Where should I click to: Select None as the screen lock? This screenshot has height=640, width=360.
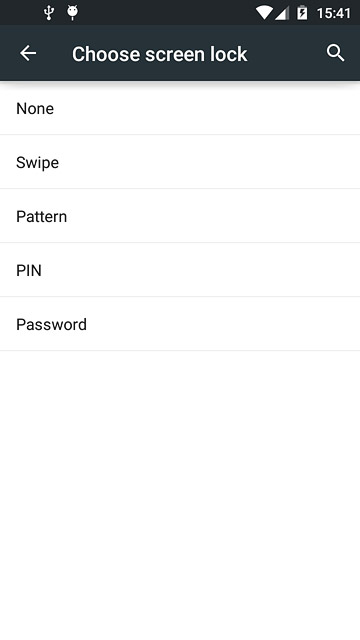(180, 108)
